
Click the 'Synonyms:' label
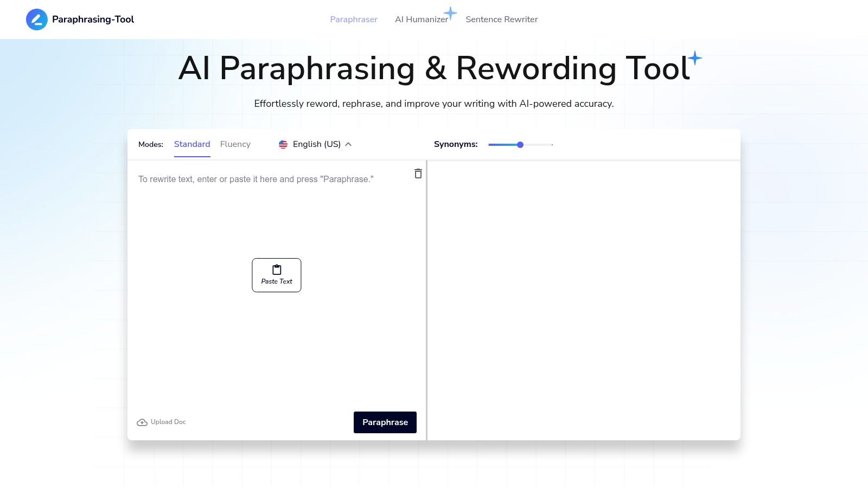456,144
